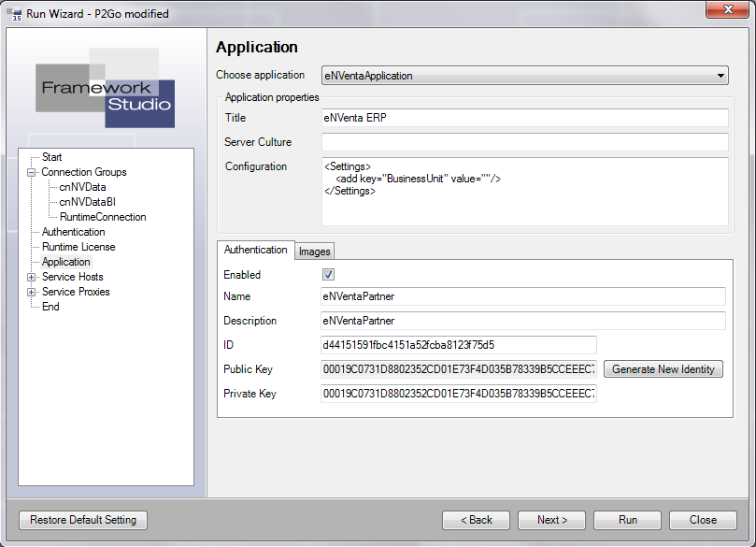
Task: Click the Public Key field
Action: 459,369
